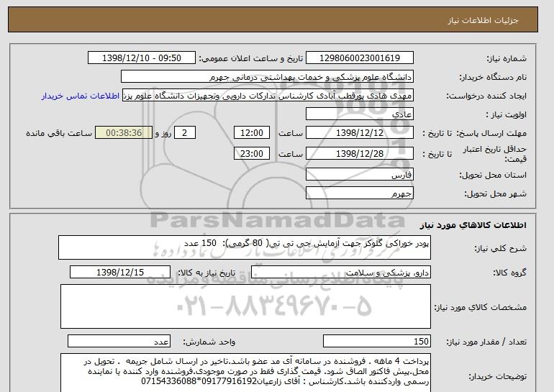Click label توضیحات خریدار
The height and width of the screenshot is (392, 554).
coord(497,377)
